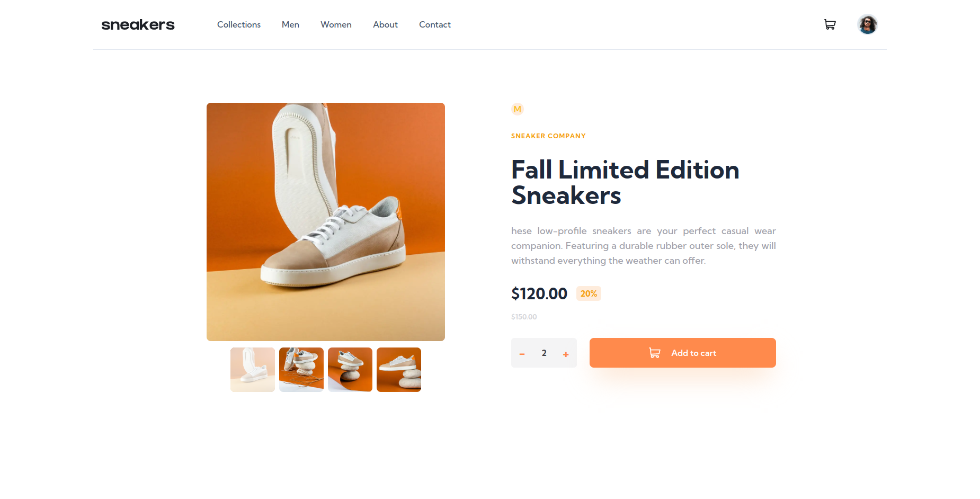This screenshot has height=499, width=980.
Task: Click the Sneaker Company label
Action: [x=548, y=136]
